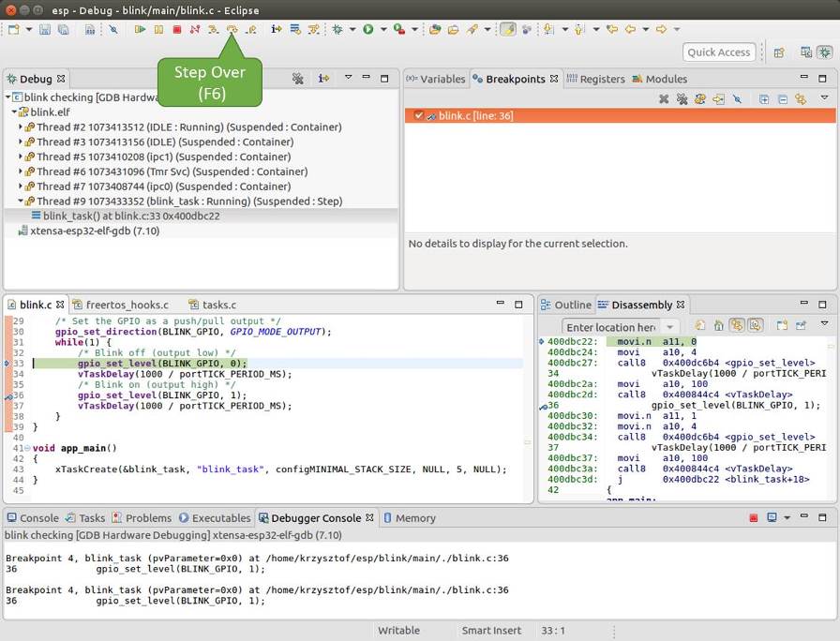Click the Step Over debug icon

(232, 30)
